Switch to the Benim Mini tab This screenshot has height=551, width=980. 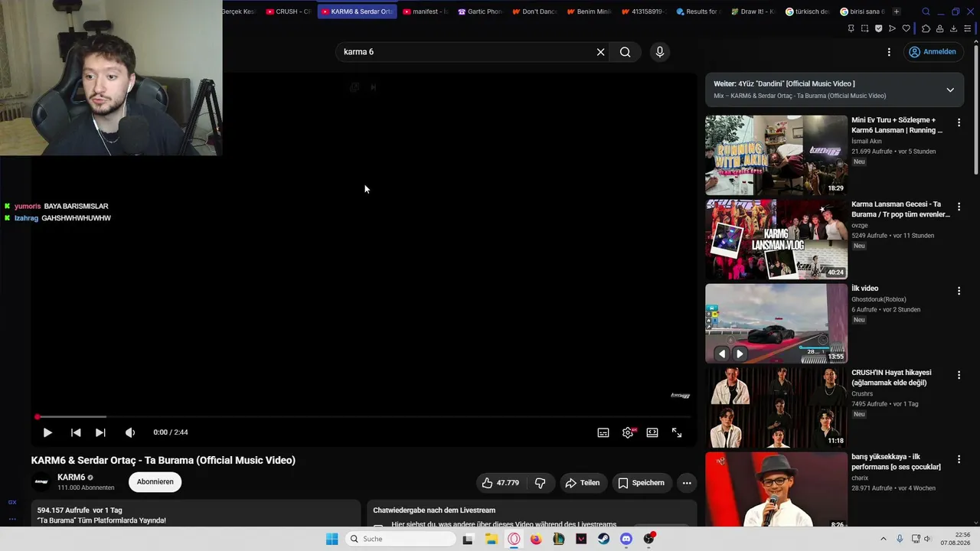click(590, 11)
